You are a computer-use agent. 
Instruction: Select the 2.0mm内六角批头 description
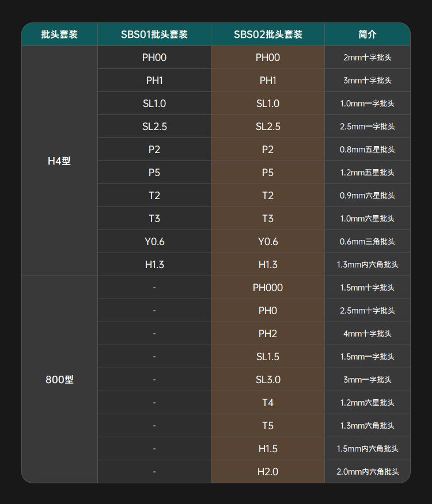[x=367, y=472]
